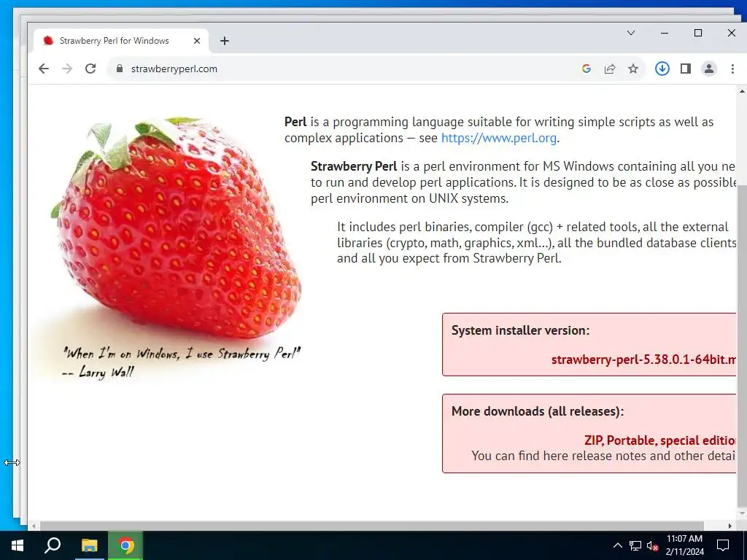Click the scroll left arrow on horizontal scrollbar
747x560 pixels.
point(34,526)
